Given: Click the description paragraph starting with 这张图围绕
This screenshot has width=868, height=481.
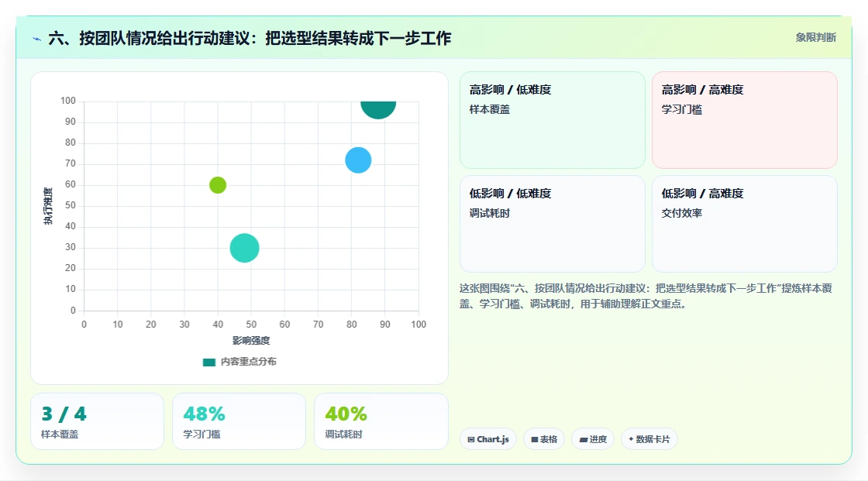Looking at the screenshot, I should point(646,296).
